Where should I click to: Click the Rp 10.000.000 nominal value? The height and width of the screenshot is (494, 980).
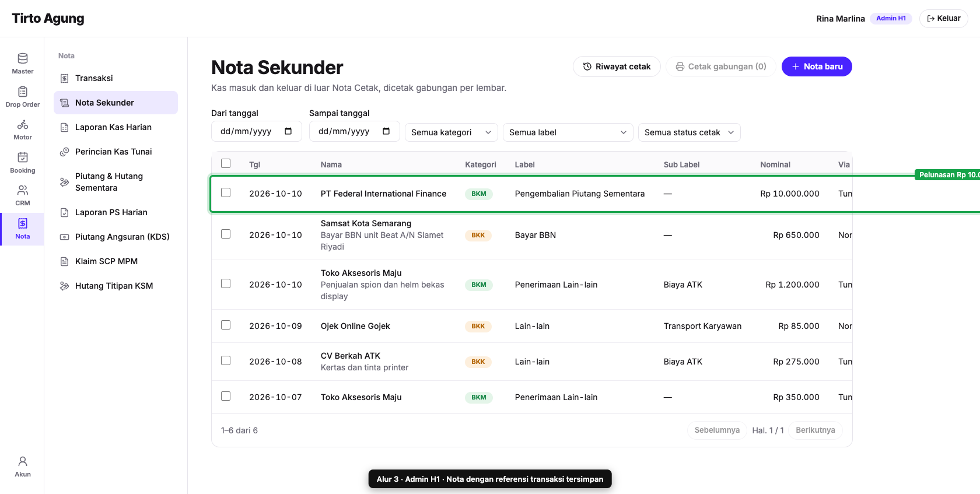790,194
